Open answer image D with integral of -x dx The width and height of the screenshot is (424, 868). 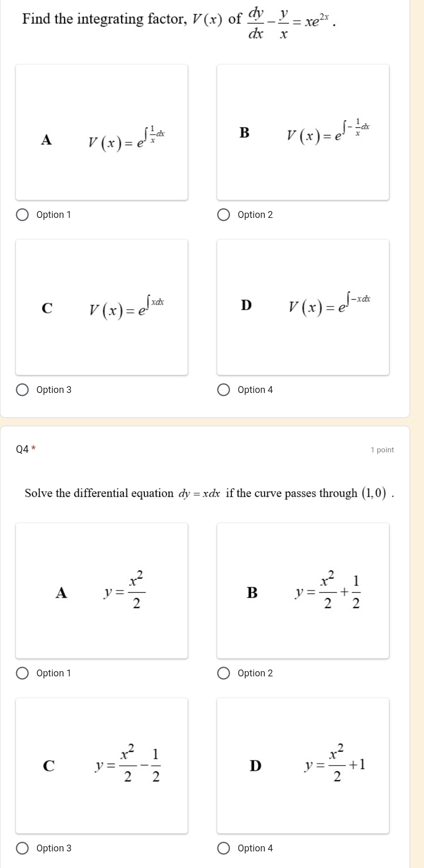pyautogui.click(x=303, y=307)
